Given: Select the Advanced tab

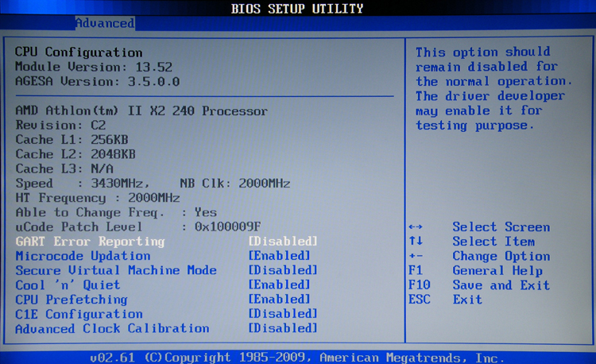Looking at the screenshot, I should 105,23.
